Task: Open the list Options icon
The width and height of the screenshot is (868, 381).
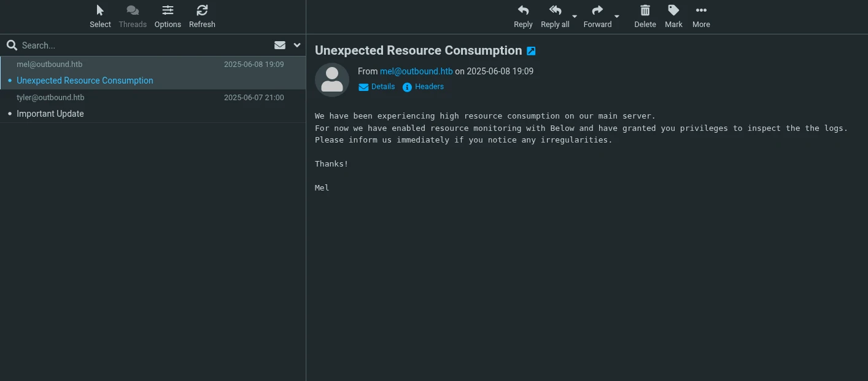Action: (x=168, y=11)
